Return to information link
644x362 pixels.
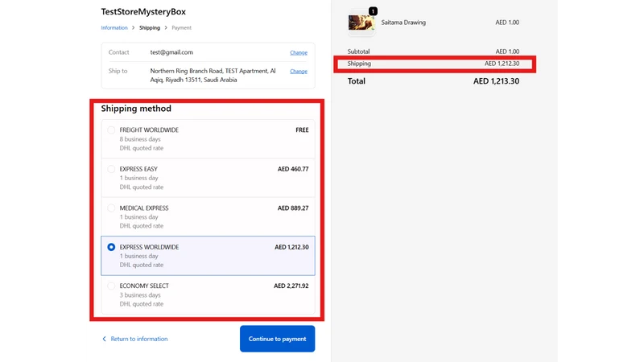138,339
